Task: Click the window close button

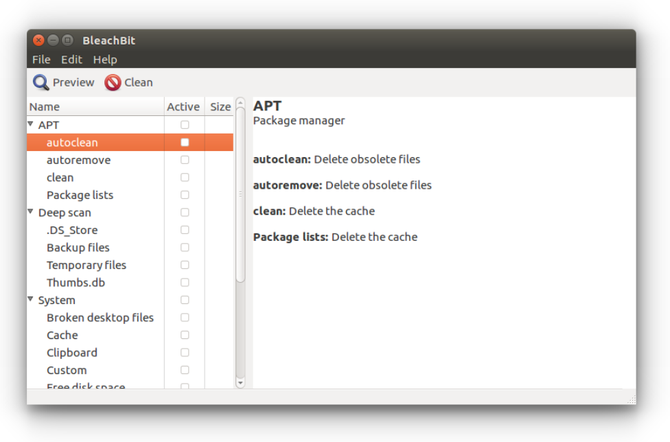Action: coord(39,40)
